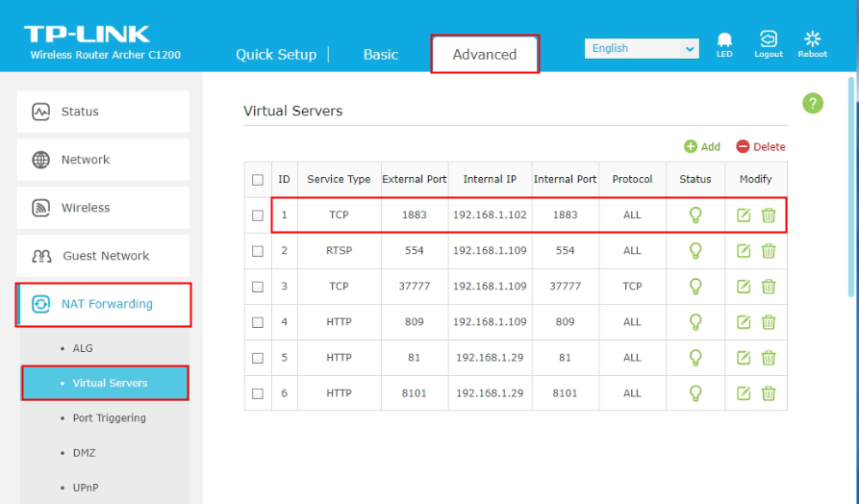Switch to the Basic tab
The width and height of the screenshot is (859, 504).
tap(380, 55)
